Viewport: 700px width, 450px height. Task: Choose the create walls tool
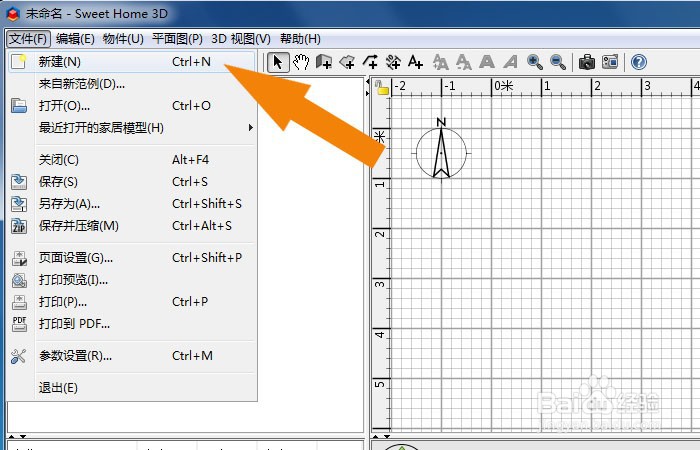click(x=324, y=62)
